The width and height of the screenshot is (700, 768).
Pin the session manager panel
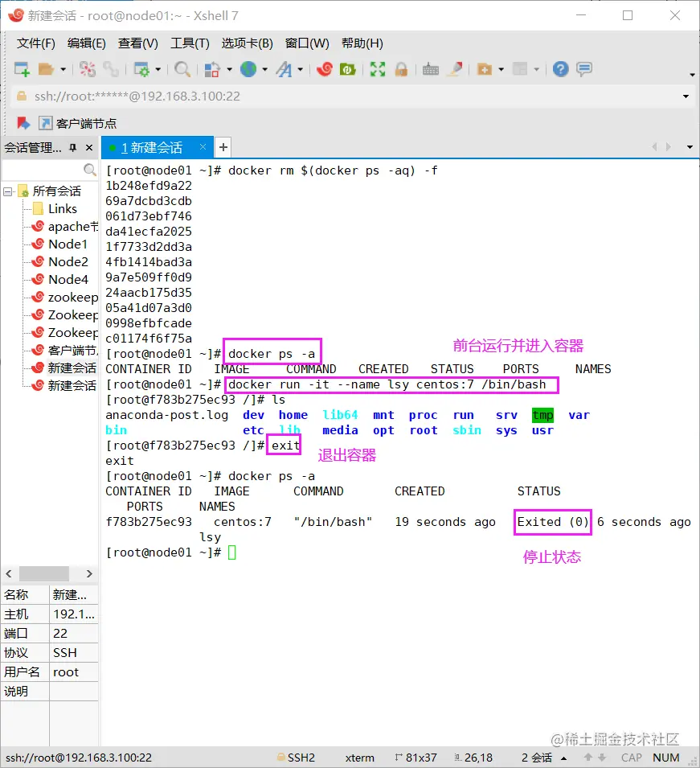(x=73, y=147)
